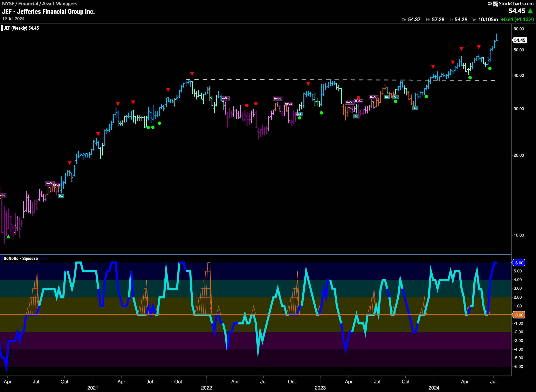The height and width of the screenshot is (392, 536).
Task: Click the green dot below the December 2023 bars
Action: click(426, 97)
